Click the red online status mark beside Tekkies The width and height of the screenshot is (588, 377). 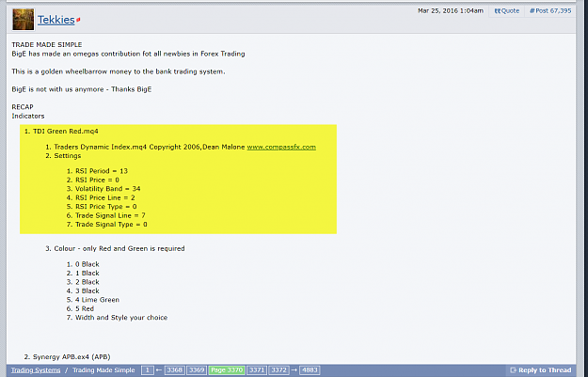click(78, 20)
